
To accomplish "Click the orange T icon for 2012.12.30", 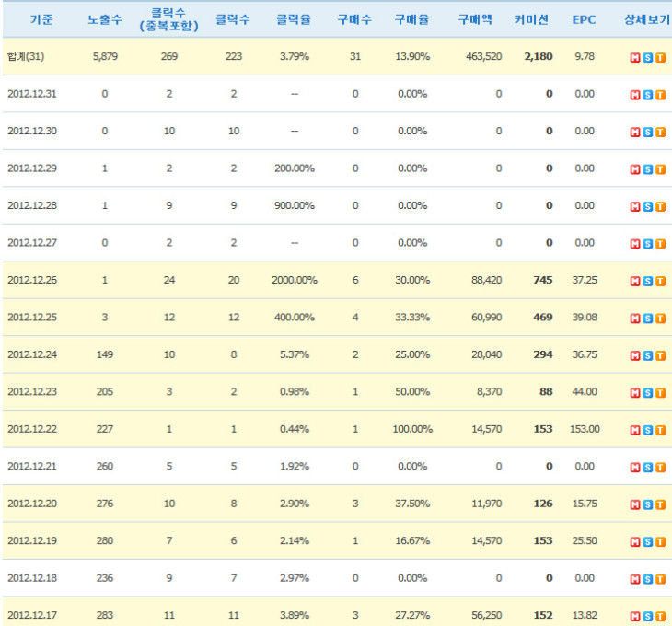I will pyautogui.click(x=660, y=132).
